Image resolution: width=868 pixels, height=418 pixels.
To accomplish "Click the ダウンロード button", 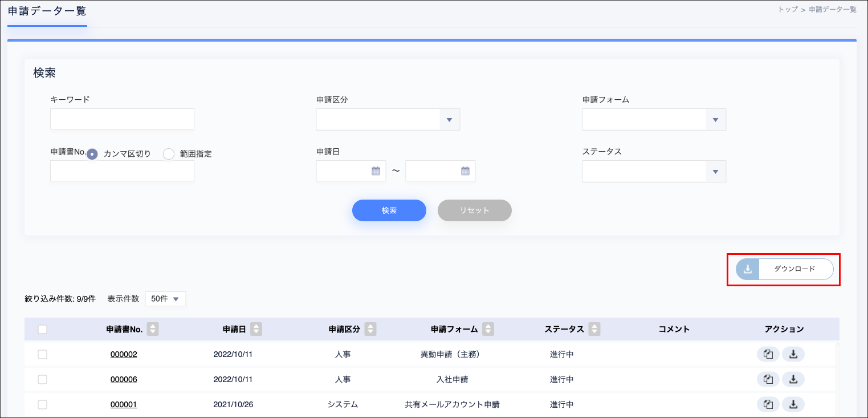I will point(785,269).
